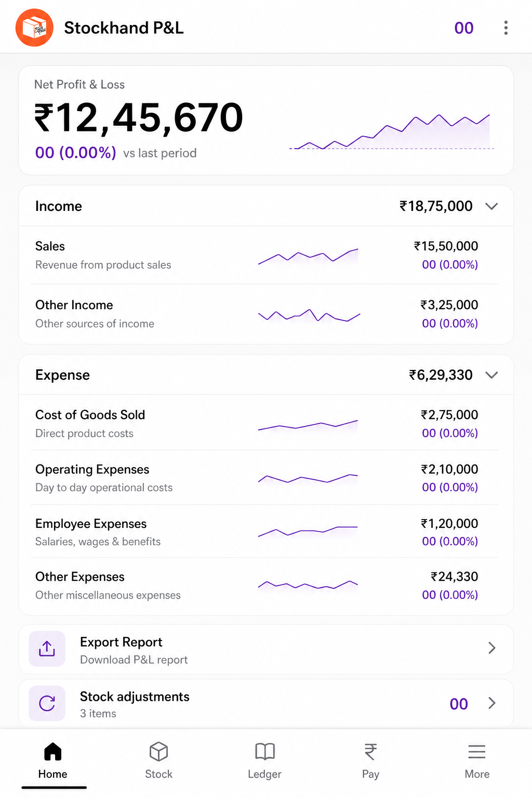Screen dimensions: 532x798
Task: Tap the Expense total ₹6,29,330
Action: 441,375
